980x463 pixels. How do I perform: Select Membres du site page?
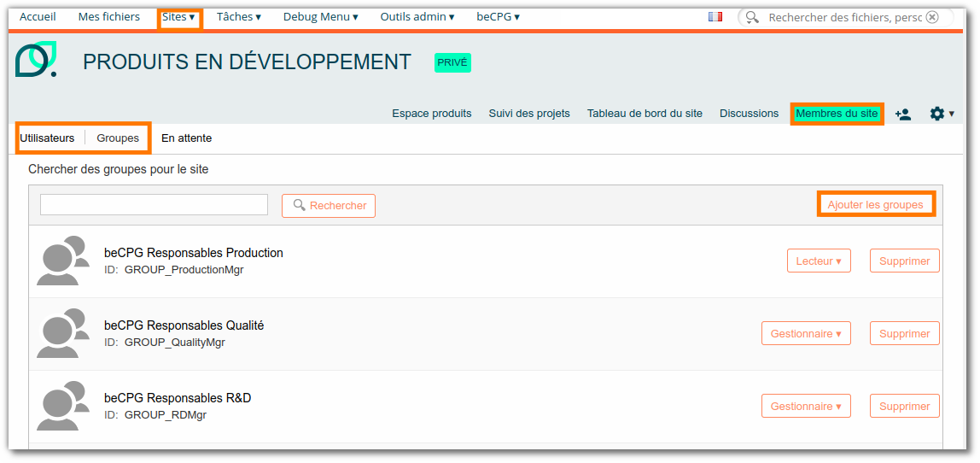[x=837, y=114]
